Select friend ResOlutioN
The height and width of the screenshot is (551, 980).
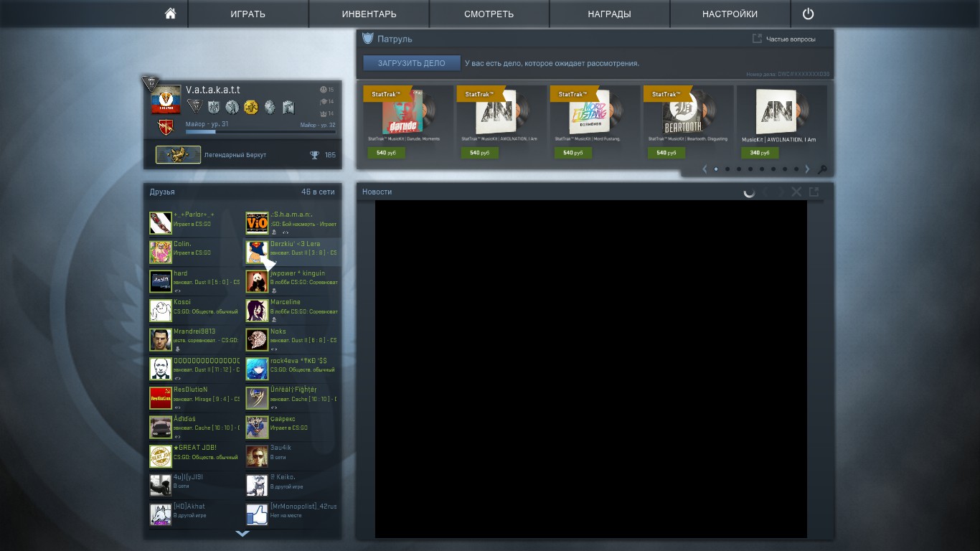pyautogui.click(x=195, y=397)
